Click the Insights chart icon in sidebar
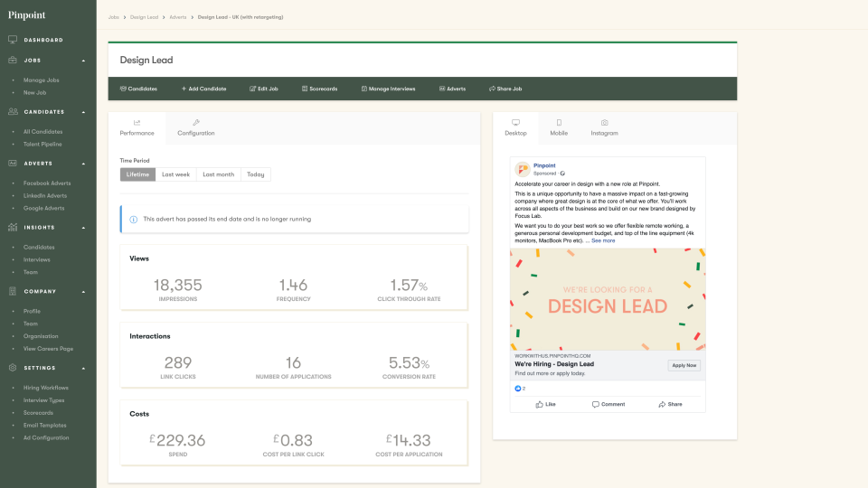The height and width of the screenshot is (488, 868). coord(13,227)
